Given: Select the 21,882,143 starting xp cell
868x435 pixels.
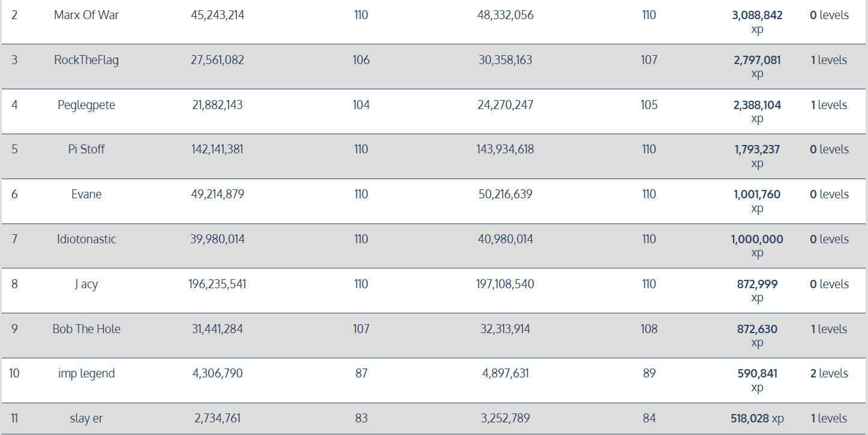Looking at the screenshot, I should pos(217,105).
